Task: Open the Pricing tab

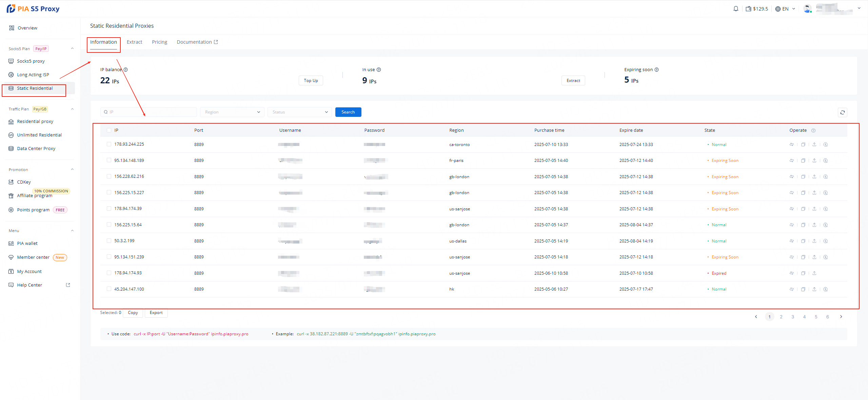Action: 159,42
